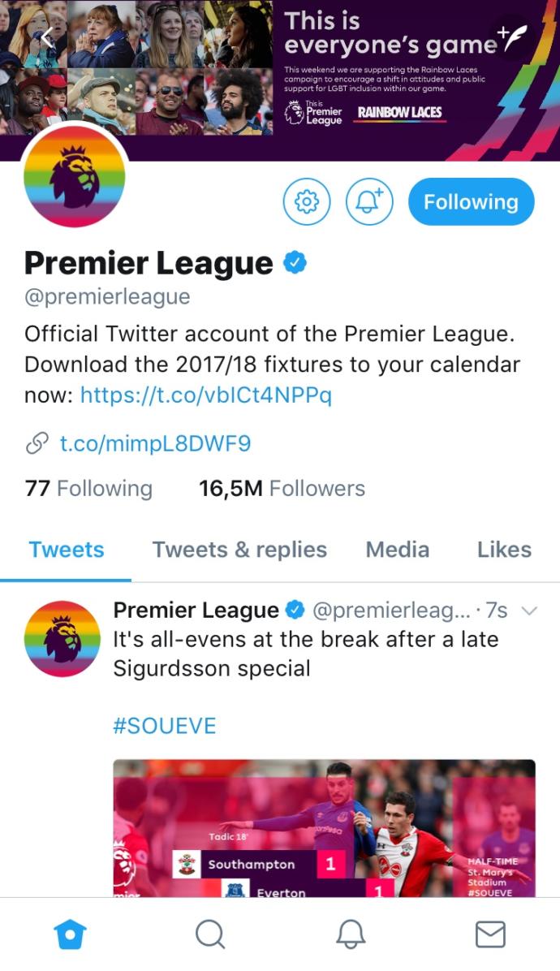Screen dimensions: 560x971
Task: Open the profile settings gear icon
Action: (307, 201)
